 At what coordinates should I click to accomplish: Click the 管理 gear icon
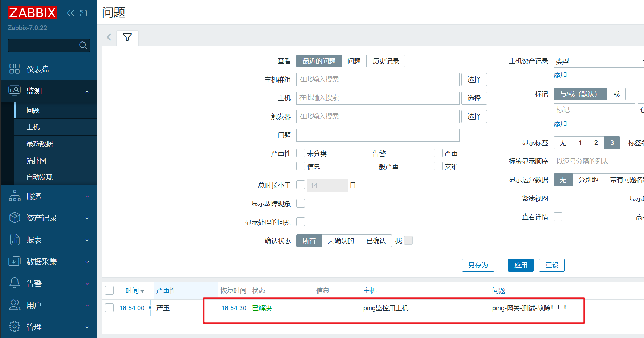(15, 327)
